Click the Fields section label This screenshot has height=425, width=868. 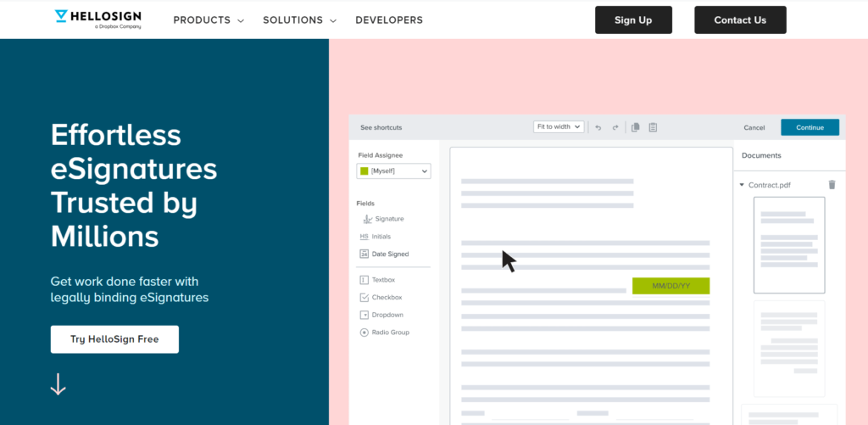click(x=365, y=204)
